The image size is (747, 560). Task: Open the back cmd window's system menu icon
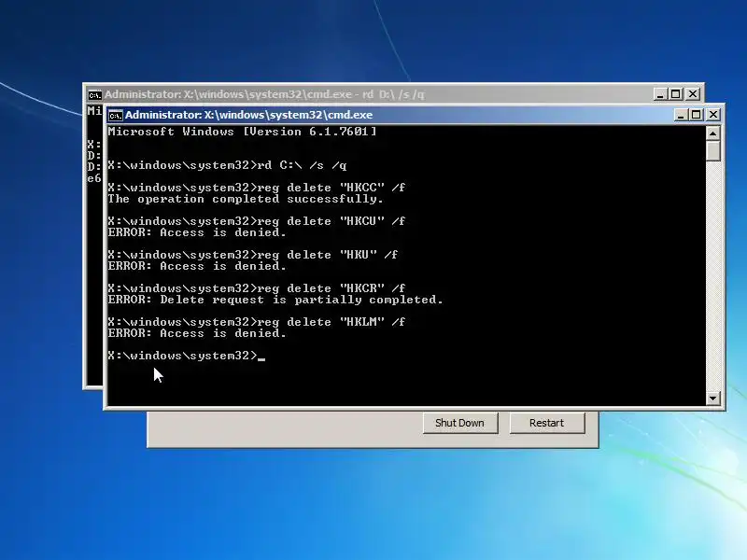coord(95,95)
